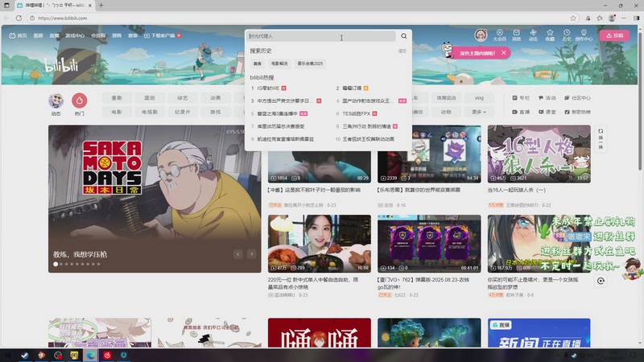Image resolution: width=644 pixels, height=362 pixels.
Task: Select search history tag 音乐合集2025
Action: tap(310, 64)
